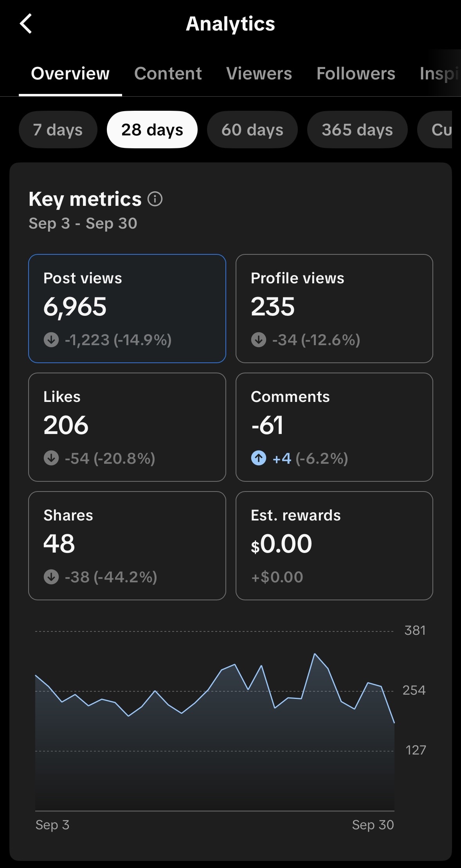Tap the back arrow icon
Viewport: 461px width, 868px height.
click(x=26, y=24)
